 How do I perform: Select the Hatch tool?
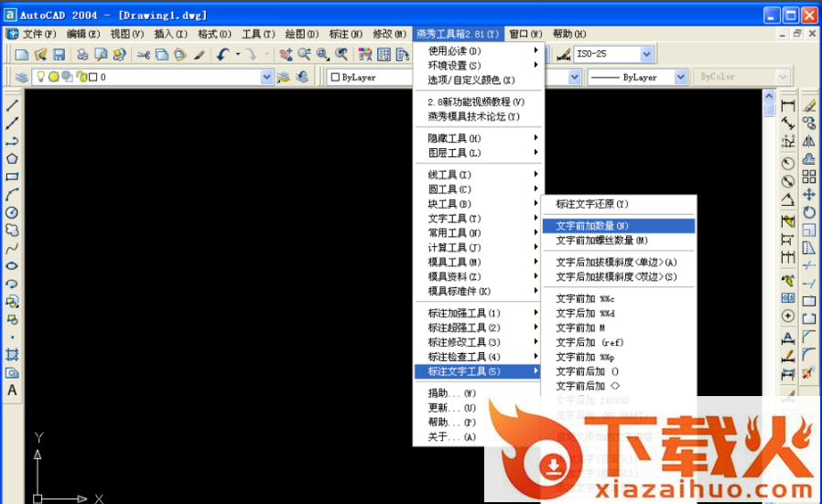[x=12, y=355]
